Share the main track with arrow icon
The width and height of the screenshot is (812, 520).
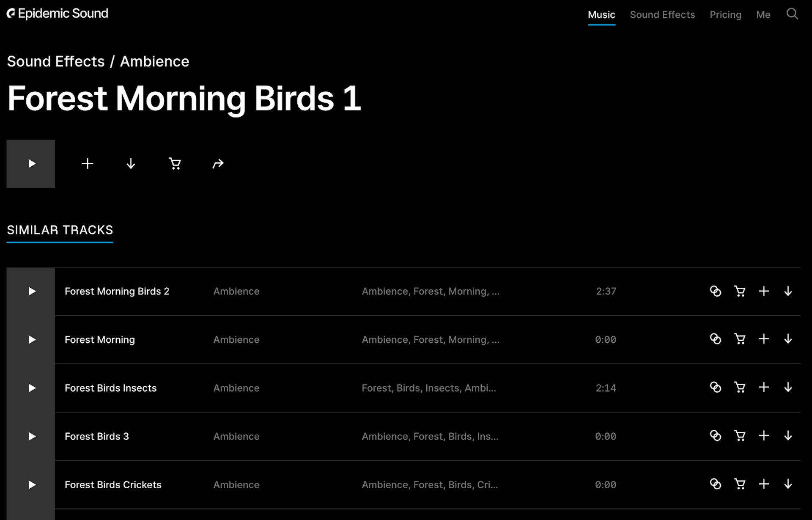218,164
